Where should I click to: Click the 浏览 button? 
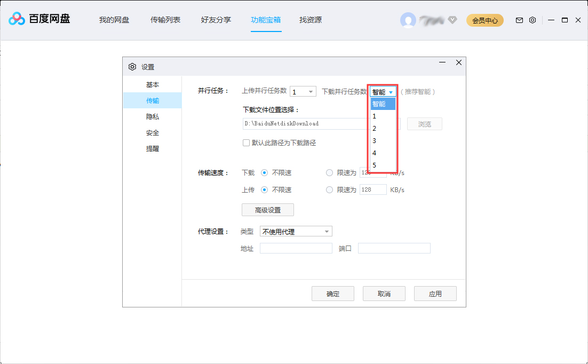(425, 124)
